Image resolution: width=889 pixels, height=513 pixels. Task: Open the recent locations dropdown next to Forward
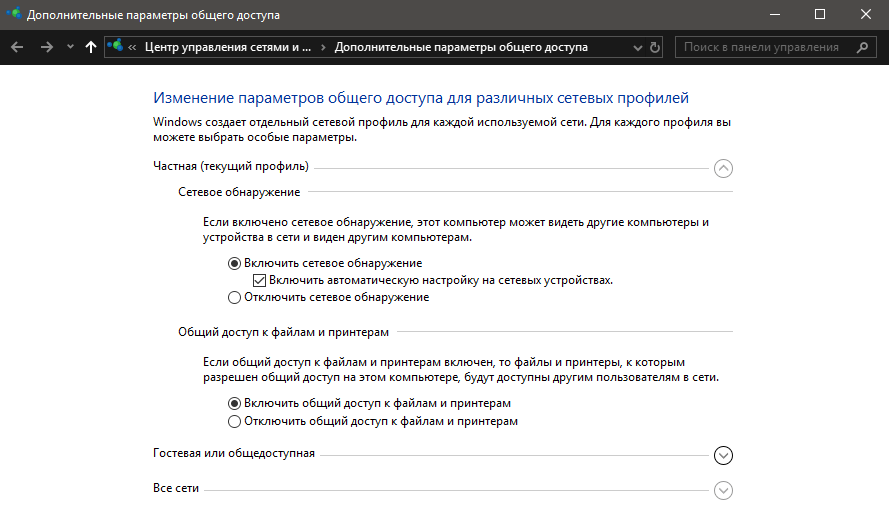pos(70,47)
